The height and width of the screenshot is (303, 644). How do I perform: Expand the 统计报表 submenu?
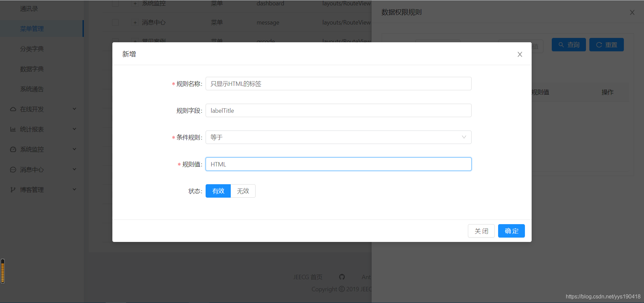(42, 129)
